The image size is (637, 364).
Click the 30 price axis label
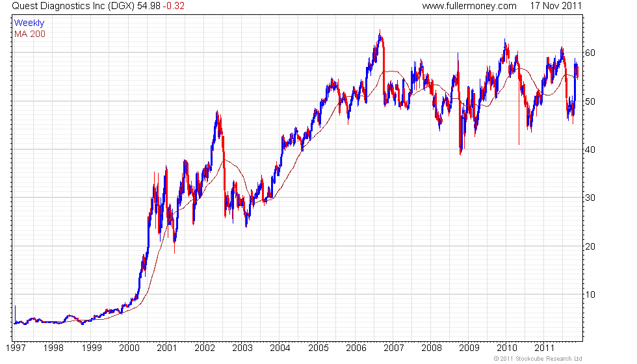click(x=590, y=198)
